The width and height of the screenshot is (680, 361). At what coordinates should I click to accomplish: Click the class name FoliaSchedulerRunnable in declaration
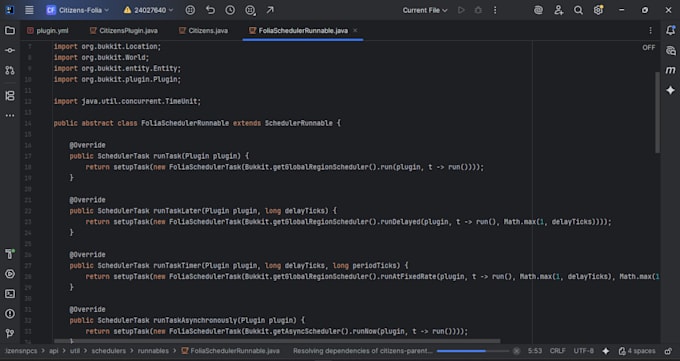(185, 123)
